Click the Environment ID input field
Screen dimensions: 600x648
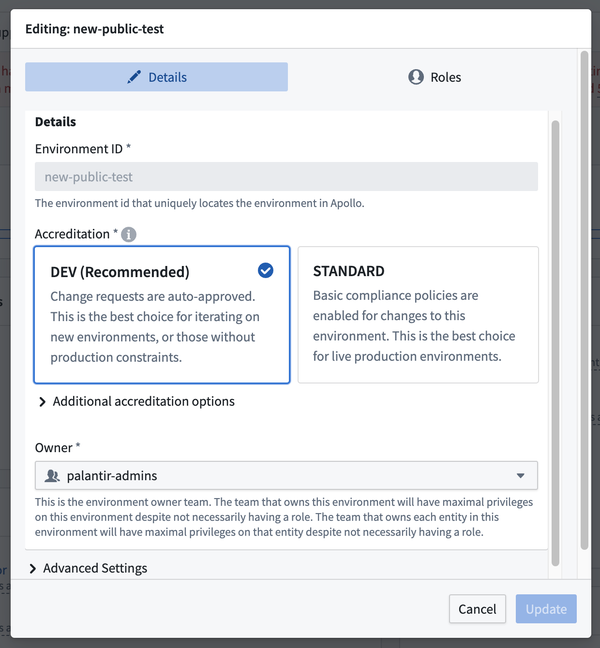pos(286,176)
